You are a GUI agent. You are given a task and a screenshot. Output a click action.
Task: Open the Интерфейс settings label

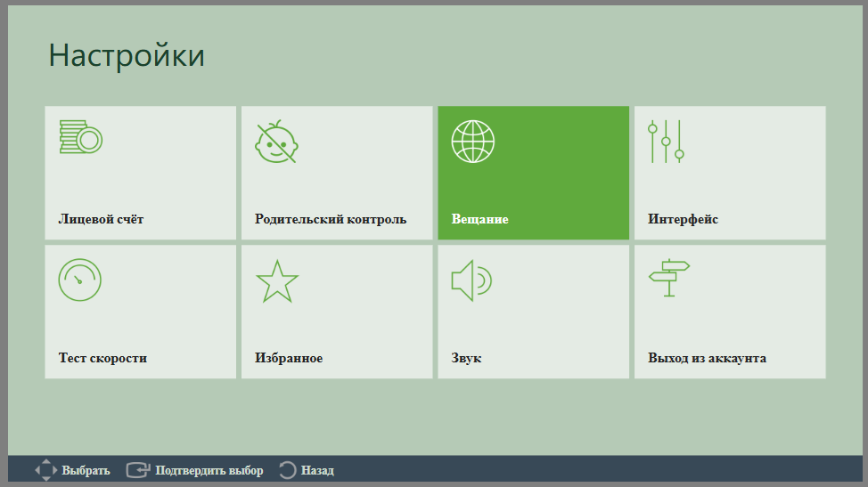tap(683, 219)
